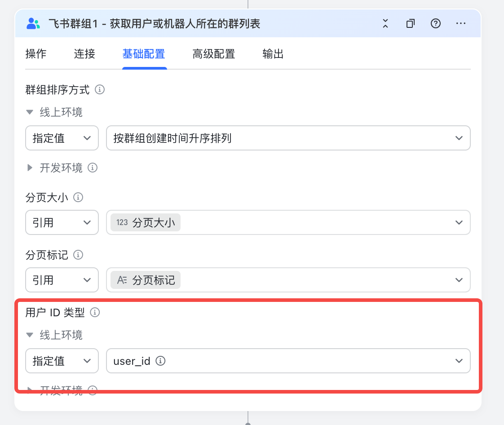This screenshot has height=425, width=504.
Task: Expand 开发环境 under 群组排序方式
Action: coord(30,168)
